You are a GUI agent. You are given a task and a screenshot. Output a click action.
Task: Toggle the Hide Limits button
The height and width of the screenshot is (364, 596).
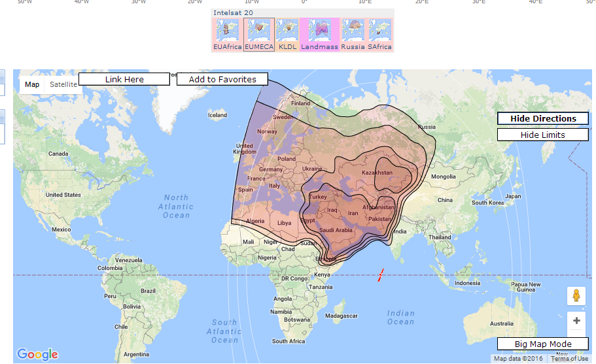(543, 135)
